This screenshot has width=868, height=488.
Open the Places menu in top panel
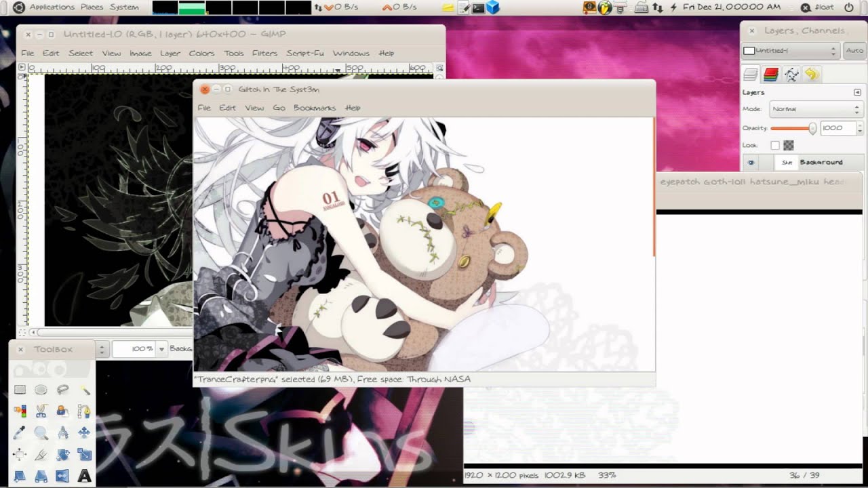click(x=92, y=7)
